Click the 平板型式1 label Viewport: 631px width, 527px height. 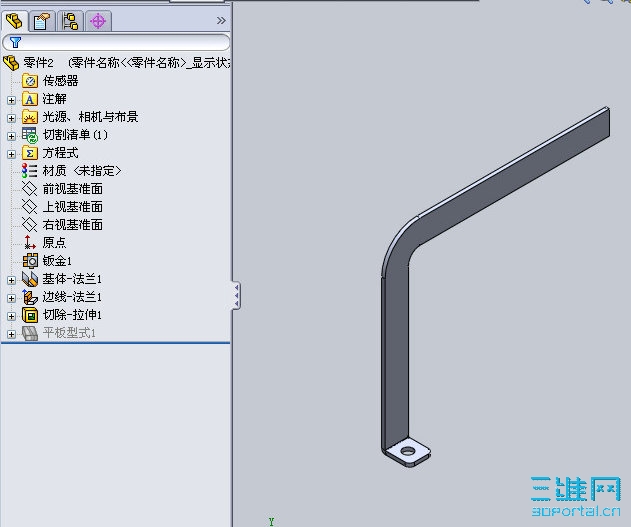point(69,333)
